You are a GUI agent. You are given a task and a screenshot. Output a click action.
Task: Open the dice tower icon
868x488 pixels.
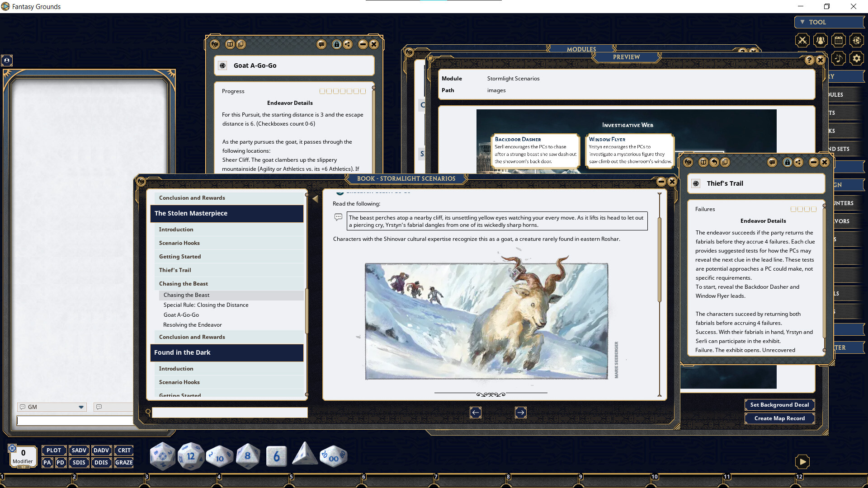coord(857,40)
